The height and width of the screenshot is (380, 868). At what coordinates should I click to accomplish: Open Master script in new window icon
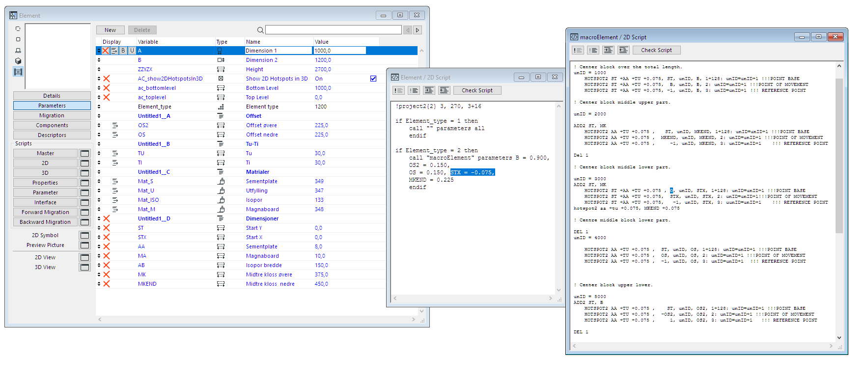(84, 153)
